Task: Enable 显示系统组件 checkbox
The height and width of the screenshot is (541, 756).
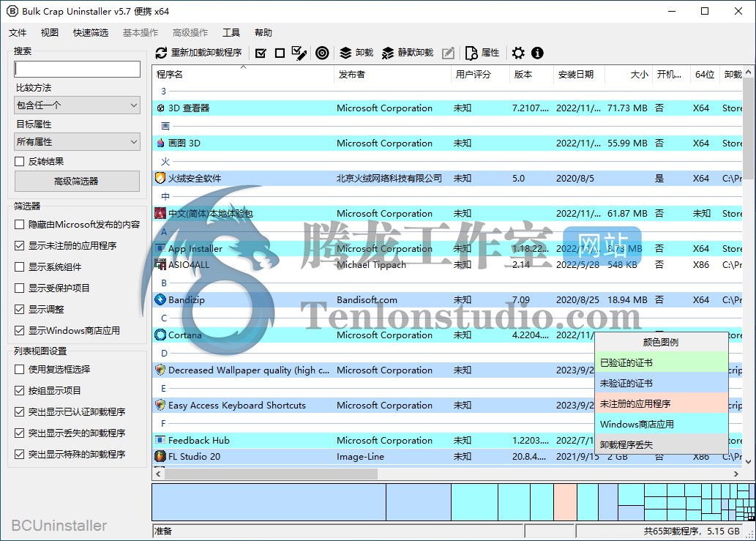Action: click(x=19, y=266)
